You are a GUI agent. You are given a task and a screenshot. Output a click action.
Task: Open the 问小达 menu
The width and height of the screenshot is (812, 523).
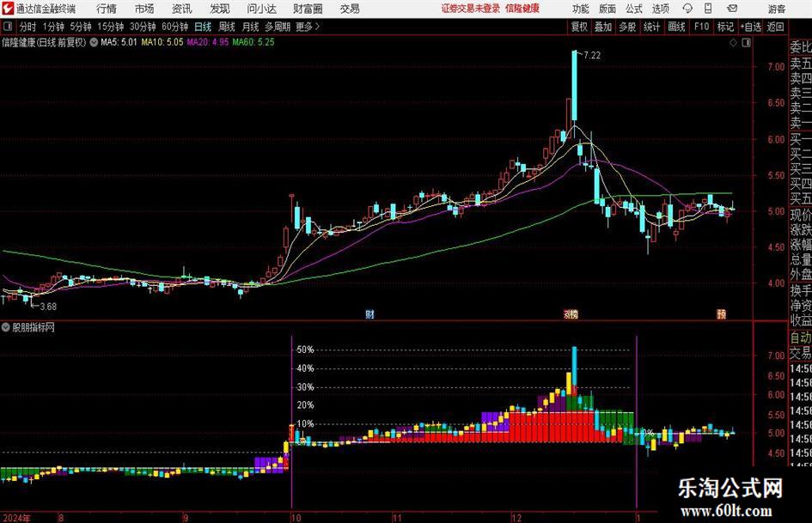pyautogui.click(x=261, y=9)
